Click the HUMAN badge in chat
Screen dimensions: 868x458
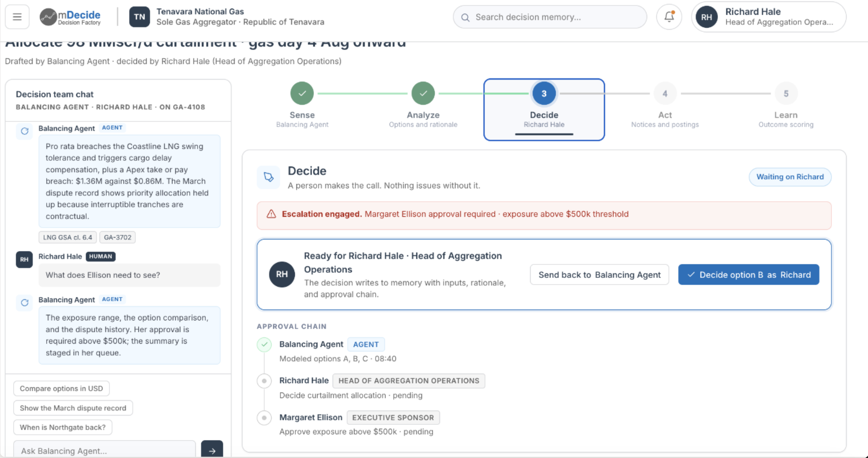click(x=101, y=256)
